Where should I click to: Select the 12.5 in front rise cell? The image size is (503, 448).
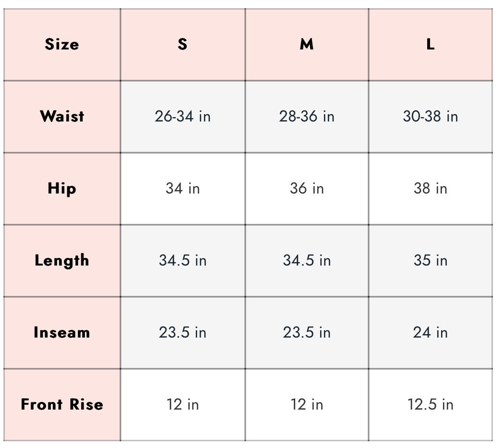coord(431,404)
